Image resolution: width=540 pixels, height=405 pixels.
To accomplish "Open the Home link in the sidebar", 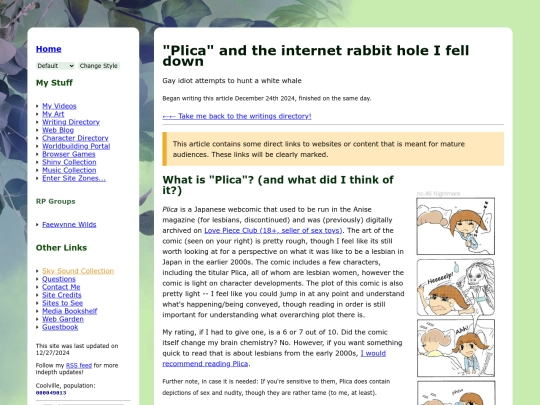I will coord(49,49).
